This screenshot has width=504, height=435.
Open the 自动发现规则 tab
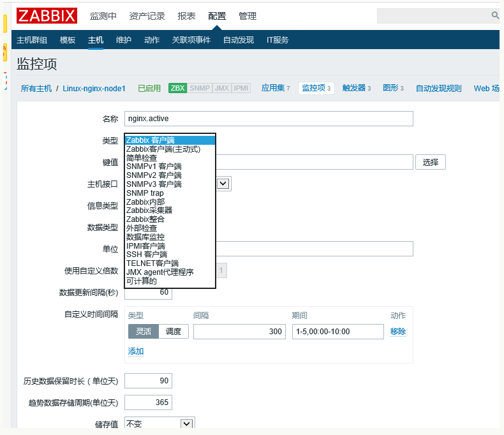(438, 89)
